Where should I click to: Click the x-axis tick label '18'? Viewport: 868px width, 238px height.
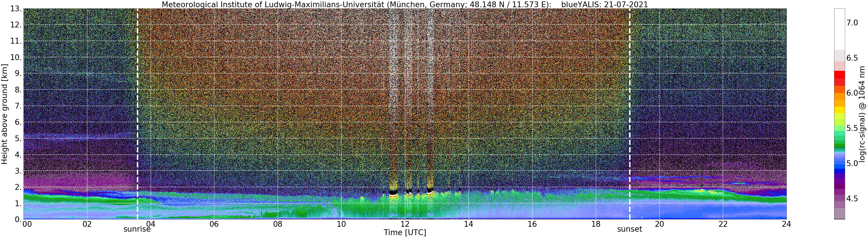click(x=596, y=224)
